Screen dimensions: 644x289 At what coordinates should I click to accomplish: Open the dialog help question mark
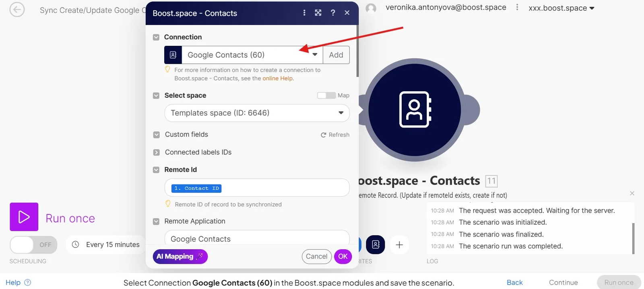tap(333, 13)
